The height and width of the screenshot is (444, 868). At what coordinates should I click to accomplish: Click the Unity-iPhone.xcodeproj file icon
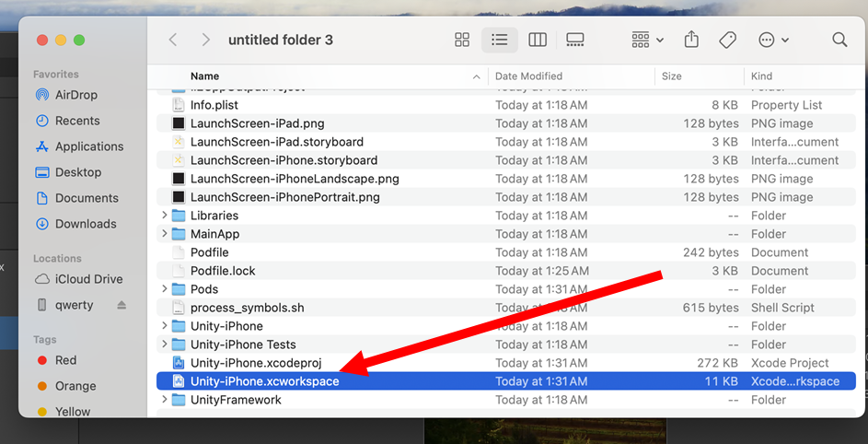pyautogui.click(x=179, y=363)
